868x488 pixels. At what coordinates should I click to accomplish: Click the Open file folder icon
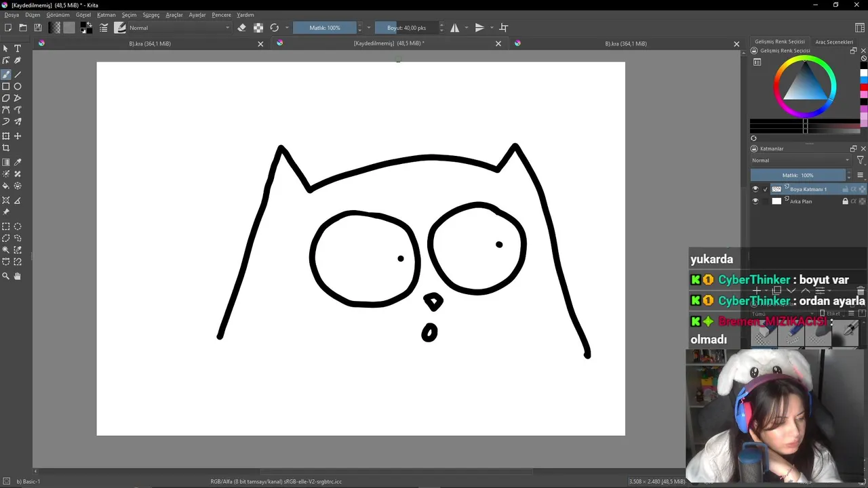click(x=23, y=28)
